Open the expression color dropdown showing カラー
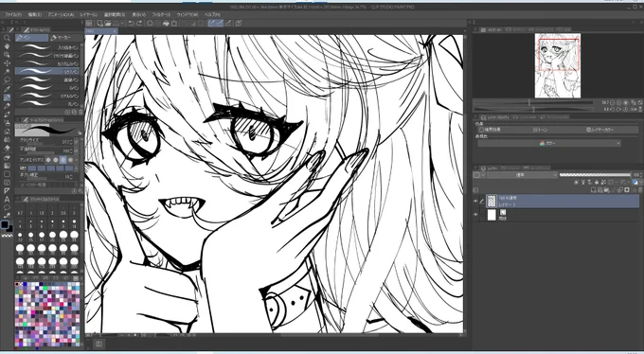644x354 pixels. coord(548,143)
